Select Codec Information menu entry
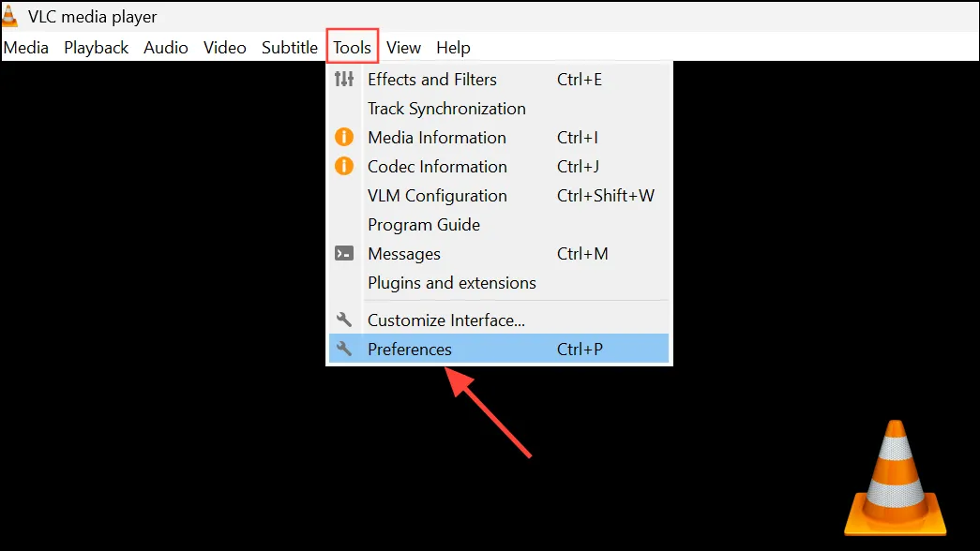Screen dimensions: 980x551 (499, 167)
